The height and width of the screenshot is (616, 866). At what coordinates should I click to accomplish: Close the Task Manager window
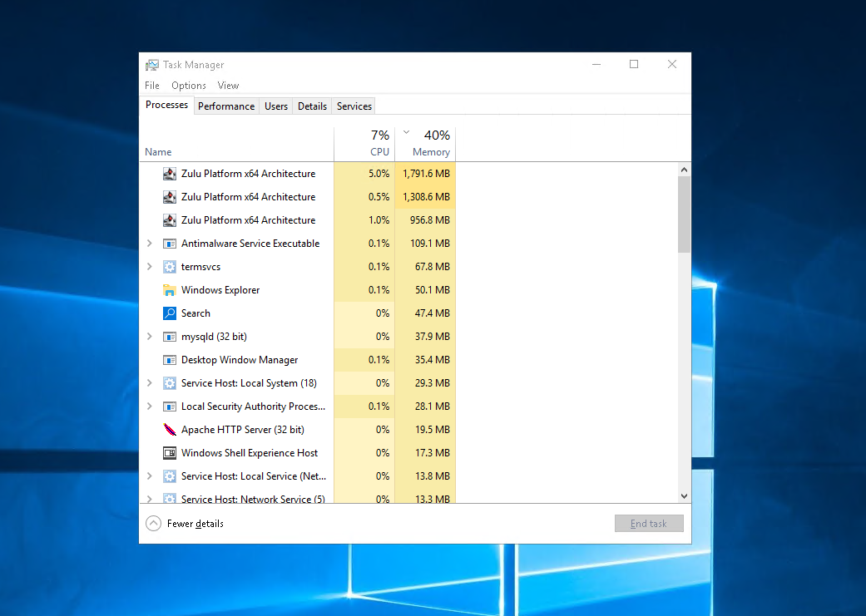(672, 65)
